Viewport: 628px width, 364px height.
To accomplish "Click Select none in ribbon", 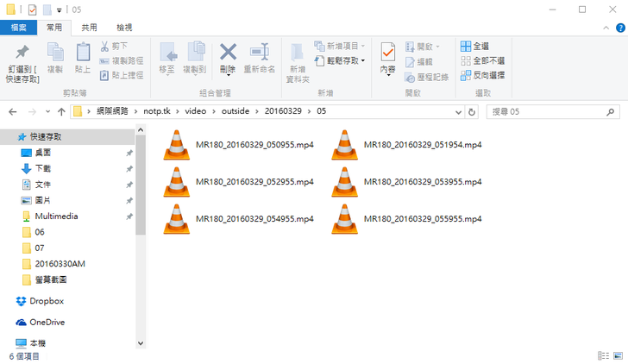I will (482, 61).
